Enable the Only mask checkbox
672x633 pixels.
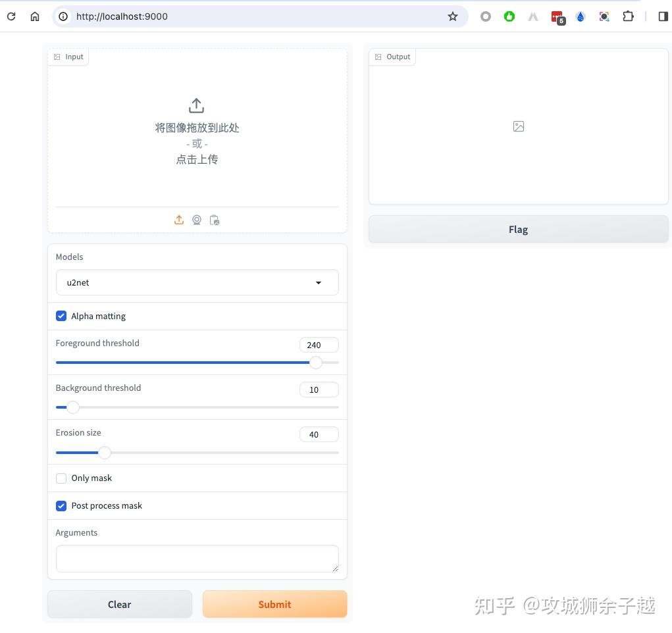(61, 478)
